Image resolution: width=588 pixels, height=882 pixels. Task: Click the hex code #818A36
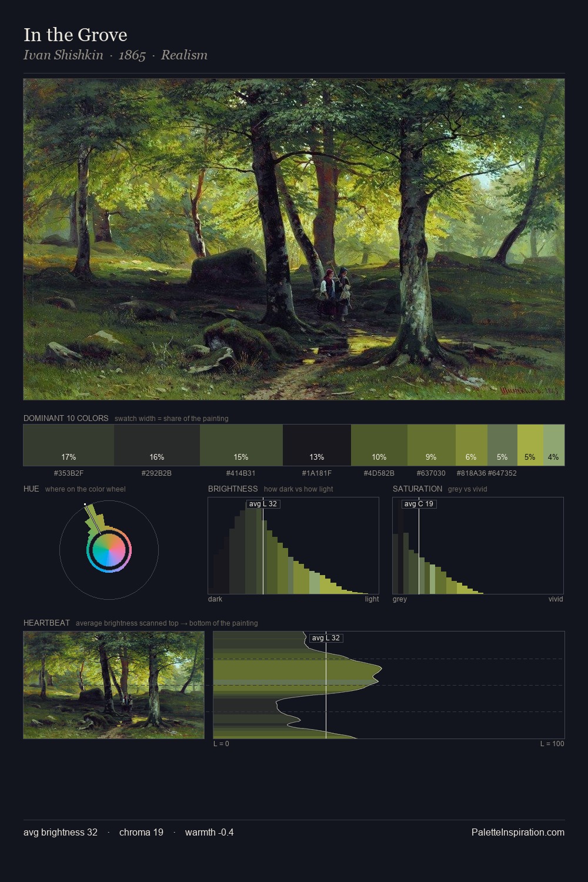point(472,473)
